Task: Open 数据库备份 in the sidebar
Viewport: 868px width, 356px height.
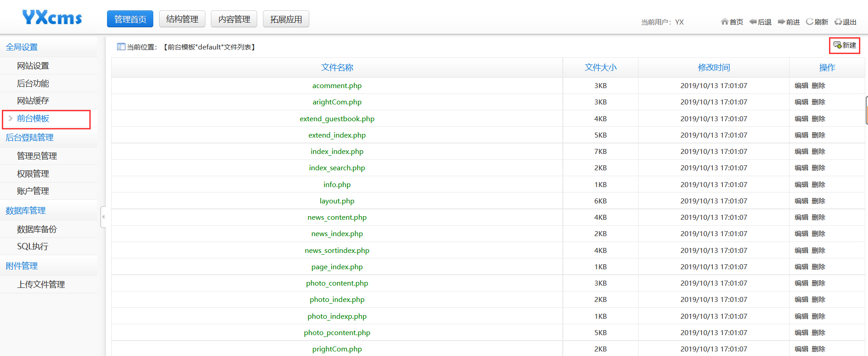Action: 37,229
